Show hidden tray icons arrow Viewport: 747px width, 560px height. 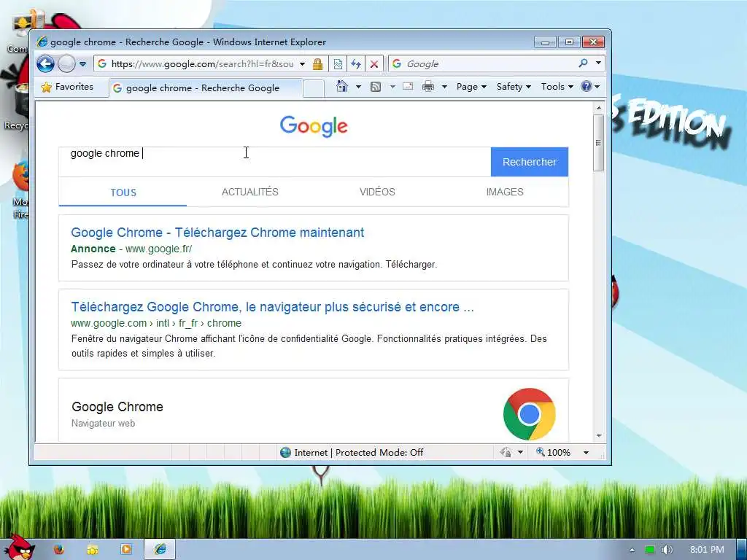click(632, 550)
